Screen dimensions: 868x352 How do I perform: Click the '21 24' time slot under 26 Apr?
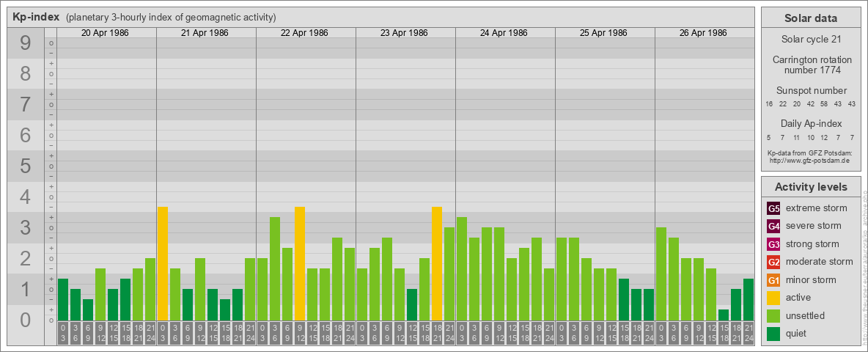tap(749, 333)
